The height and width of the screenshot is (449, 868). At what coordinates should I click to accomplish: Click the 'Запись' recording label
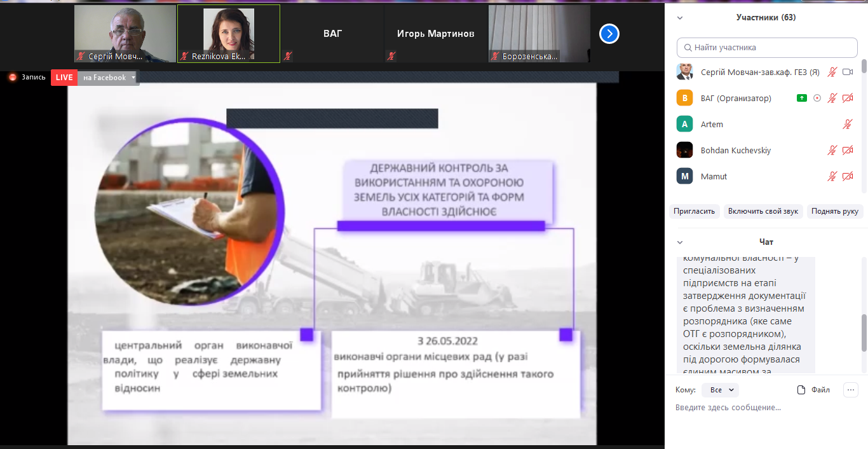coord(34,78)
